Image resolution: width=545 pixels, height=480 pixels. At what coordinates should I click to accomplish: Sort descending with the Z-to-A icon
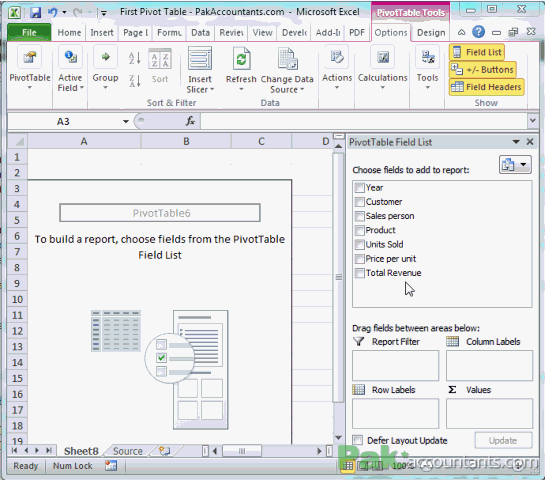135,81
